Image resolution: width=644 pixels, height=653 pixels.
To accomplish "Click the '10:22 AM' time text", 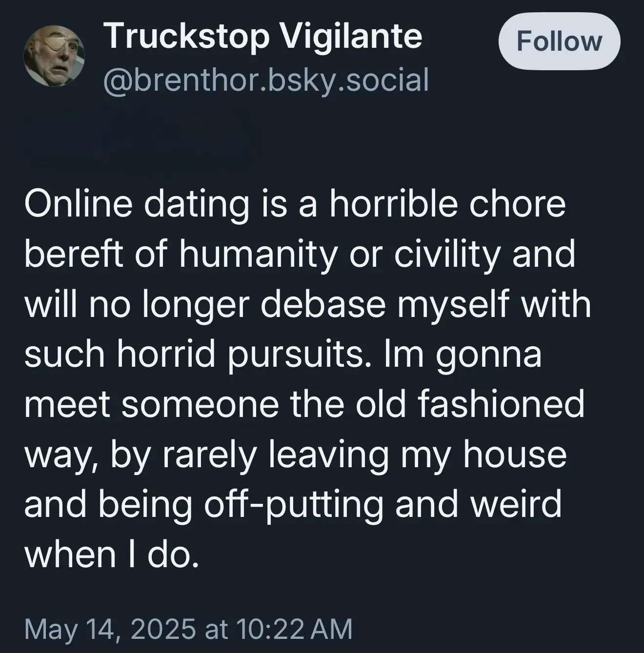I will coord(294,629).
